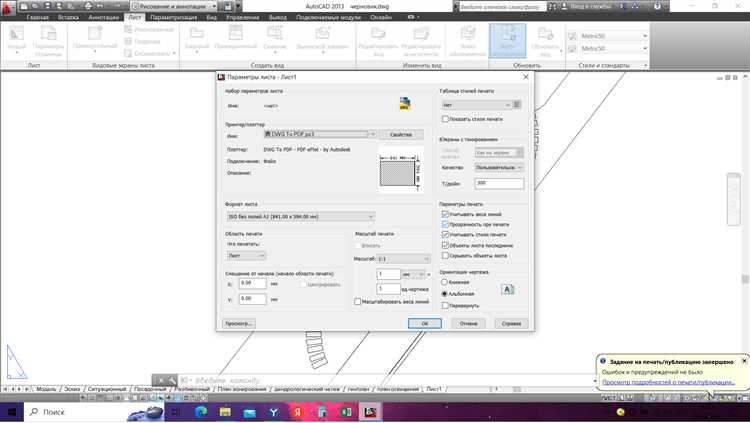
Task: Click the 'Просмотр...' preview button
Action: (239, 323)
